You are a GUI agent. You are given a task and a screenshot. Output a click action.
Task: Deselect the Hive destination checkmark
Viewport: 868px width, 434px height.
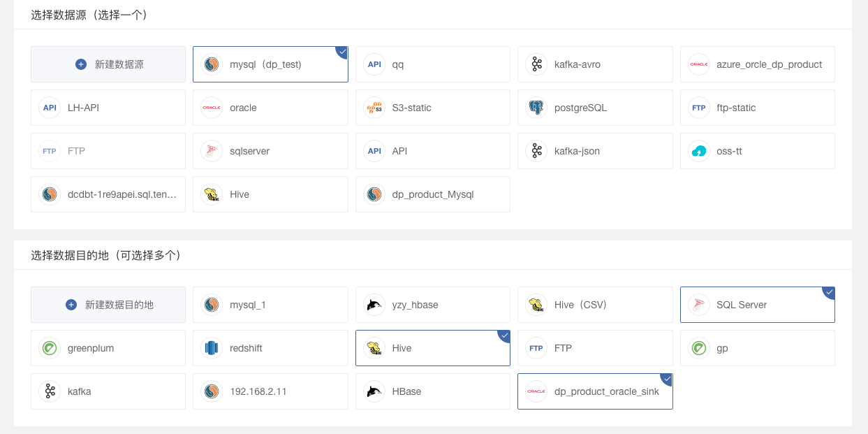pos(504,335)
